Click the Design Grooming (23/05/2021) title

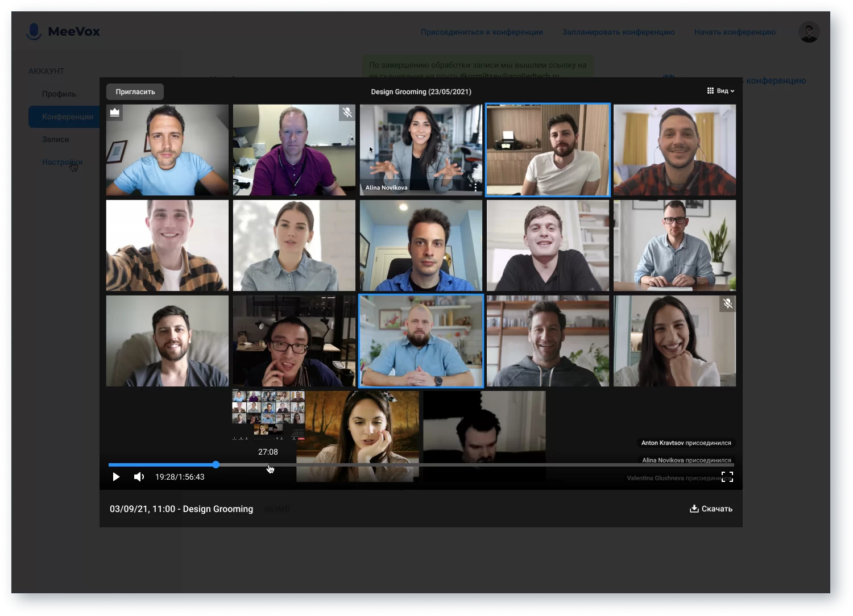(x=421, y=91)
